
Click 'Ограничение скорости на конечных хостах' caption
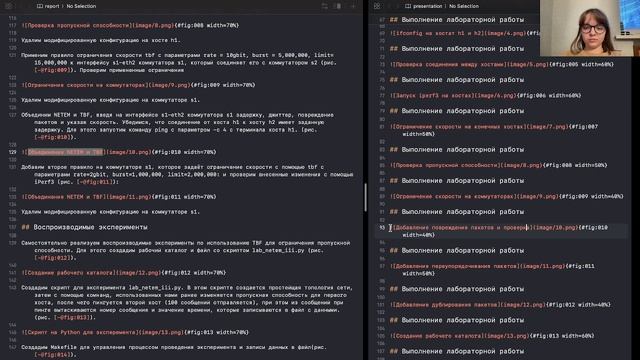click(x=494, y=130)
